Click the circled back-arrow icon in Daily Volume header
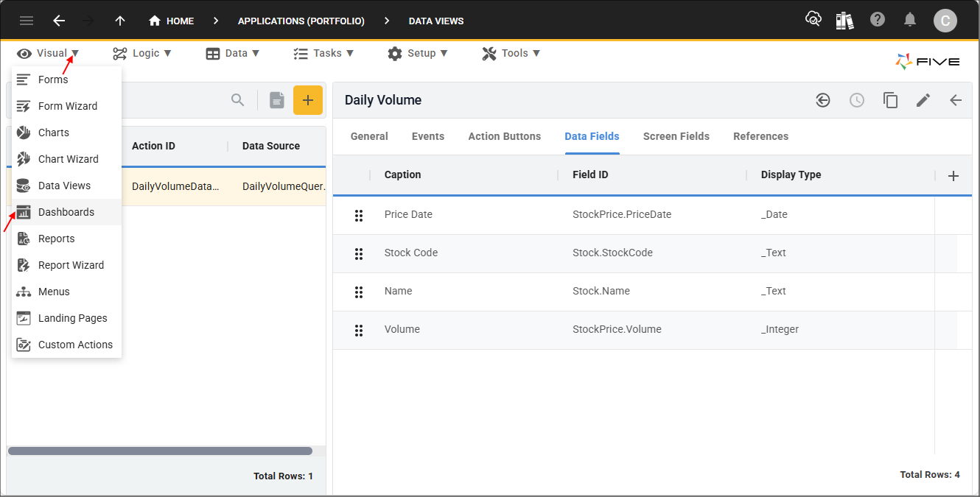Screen dimensions: 980x497 pyautogui.click(x=823, y=100)
